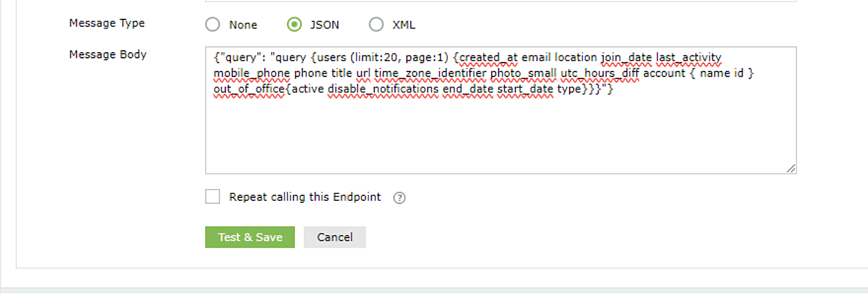Click the Message Type field label

[x=107, y=23]
